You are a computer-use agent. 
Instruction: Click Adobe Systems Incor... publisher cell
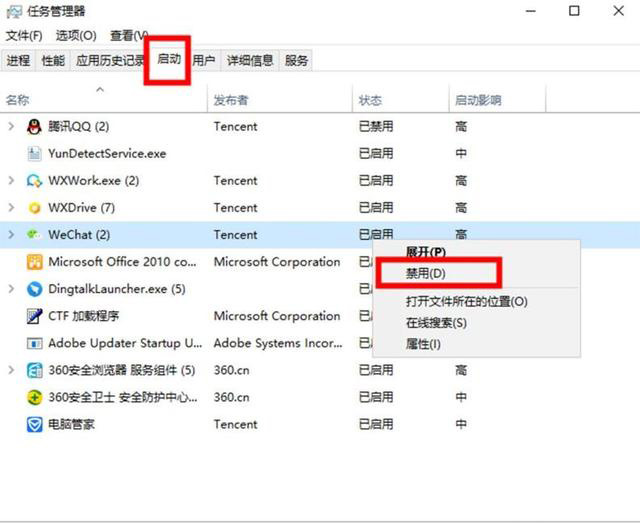[278, 343]
